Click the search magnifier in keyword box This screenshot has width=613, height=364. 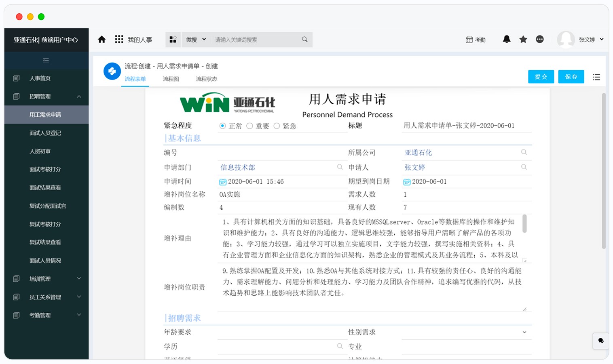tap(304, 40)
